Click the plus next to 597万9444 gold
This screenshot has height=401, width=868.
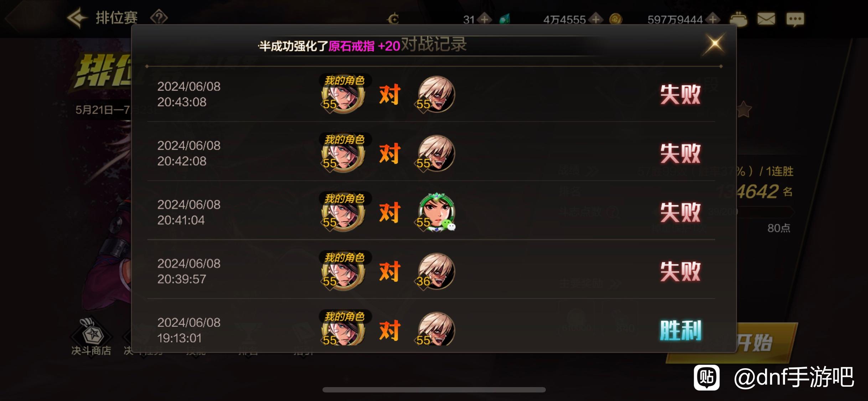point(713,19)
